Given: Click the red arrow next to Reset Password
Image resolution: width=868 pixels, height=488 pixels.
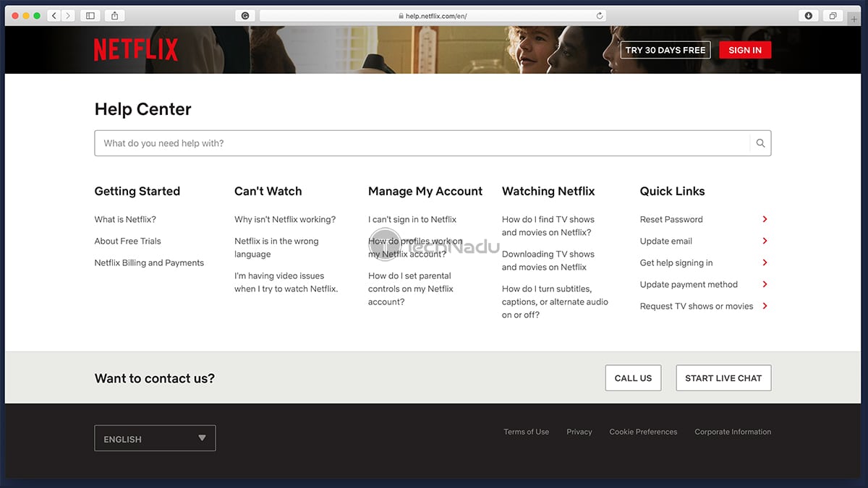Looking at the screenshot, I should 765,219.
